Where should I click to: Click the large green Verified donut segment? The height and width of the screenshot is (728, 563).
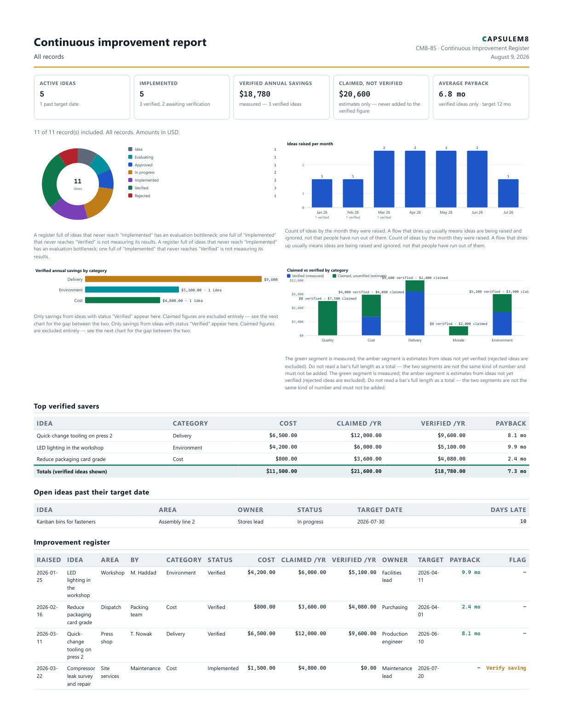(x=50, y=182)
